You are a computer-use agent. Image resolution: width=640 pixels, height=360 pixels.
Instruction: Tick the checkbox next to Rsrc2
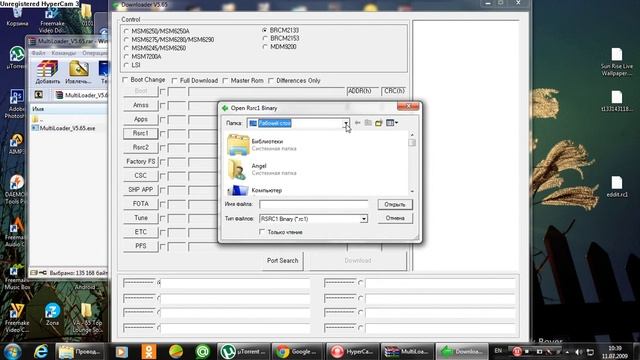[x=162, y=148]
